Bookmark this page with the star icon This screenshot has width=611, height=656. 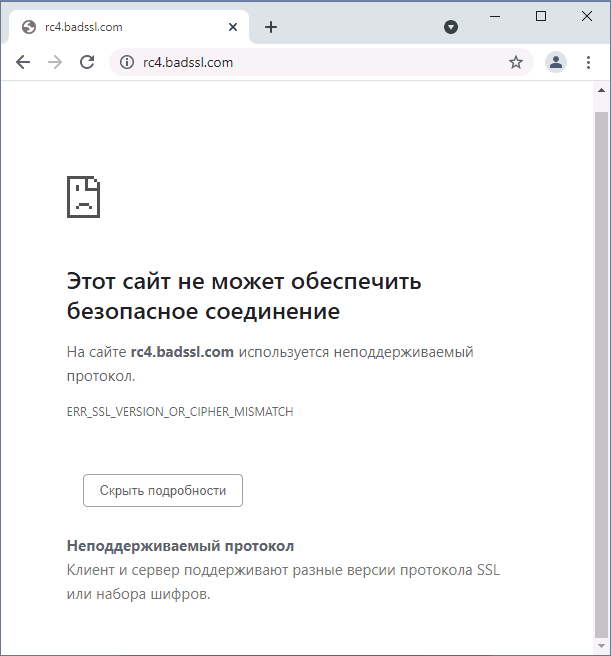pos(516,62)
